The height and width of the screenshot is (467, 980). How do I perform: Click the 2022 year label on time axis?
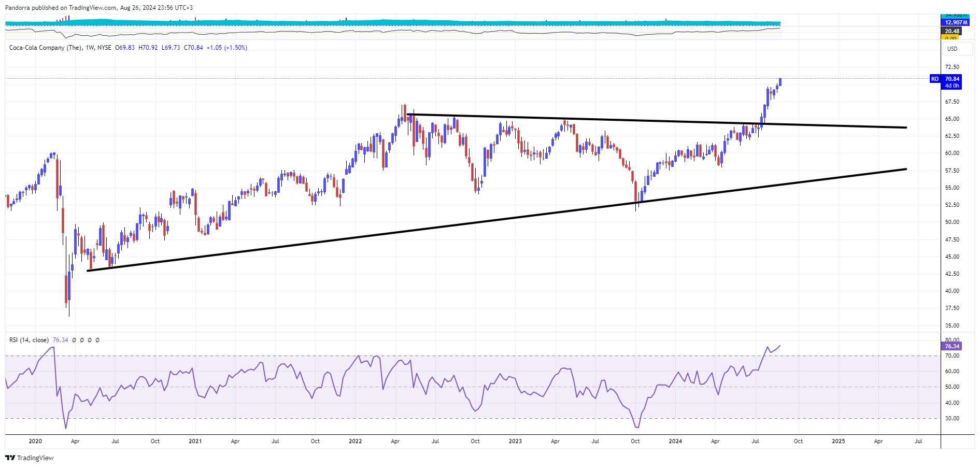(x=356, y=442)
